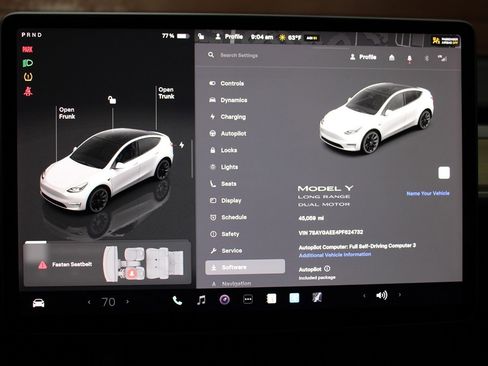Image resolution: width=488 pixels, height=366 pixels.
Task: Open the phone app in bottom bar
Action: 177,301
